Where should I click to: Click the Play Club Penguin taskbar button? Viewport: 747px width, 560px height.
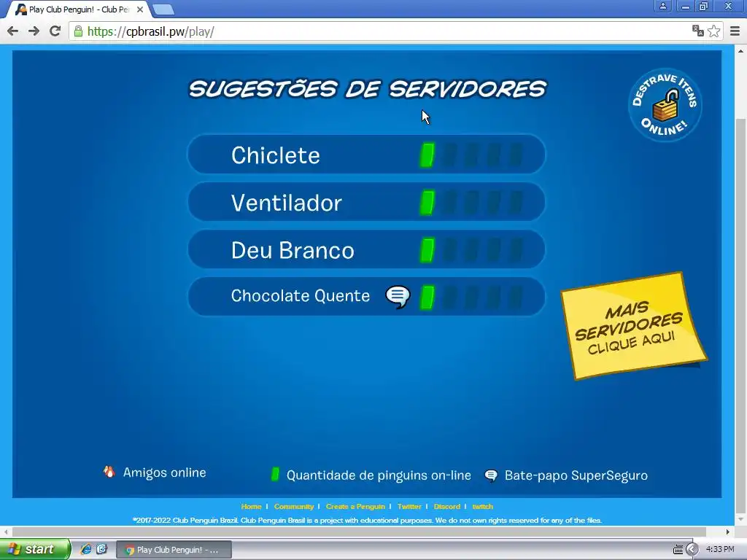(174, 550)
